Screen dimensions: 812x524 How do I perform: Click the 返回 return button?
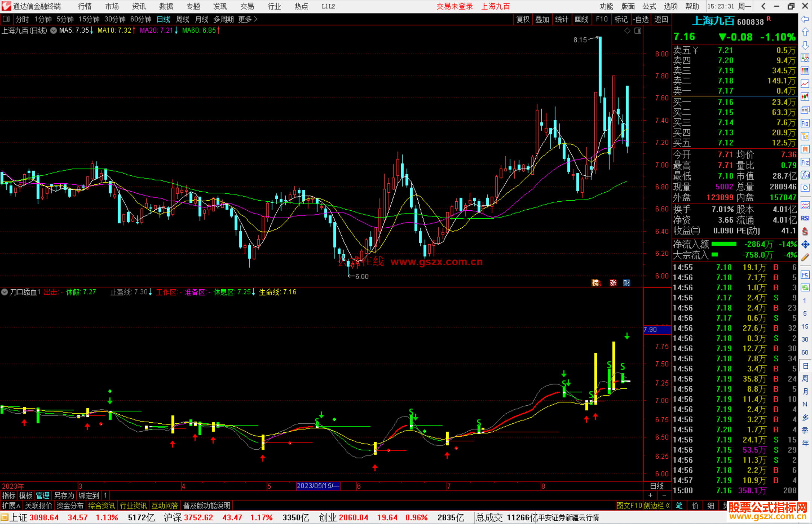[x=661, y=19]
